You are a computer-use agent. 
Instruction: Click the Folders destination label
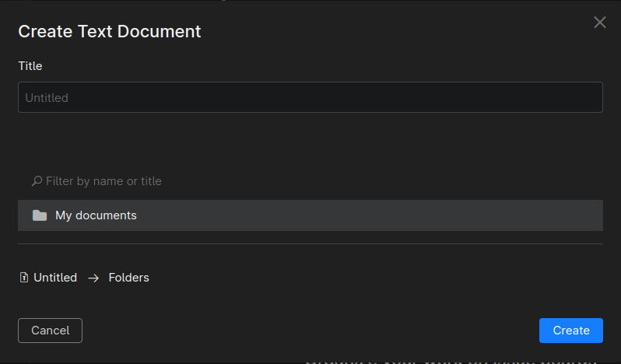pyautogui.click(x=128, y=278)
